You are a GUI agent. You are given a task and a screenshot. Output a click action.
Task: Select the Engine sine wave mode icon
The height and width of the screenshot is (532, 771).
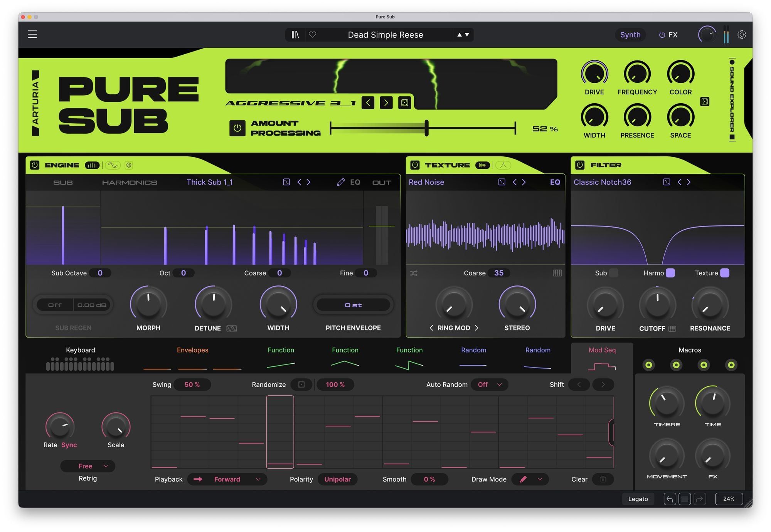pyautogui.click(x=113, y=165)
